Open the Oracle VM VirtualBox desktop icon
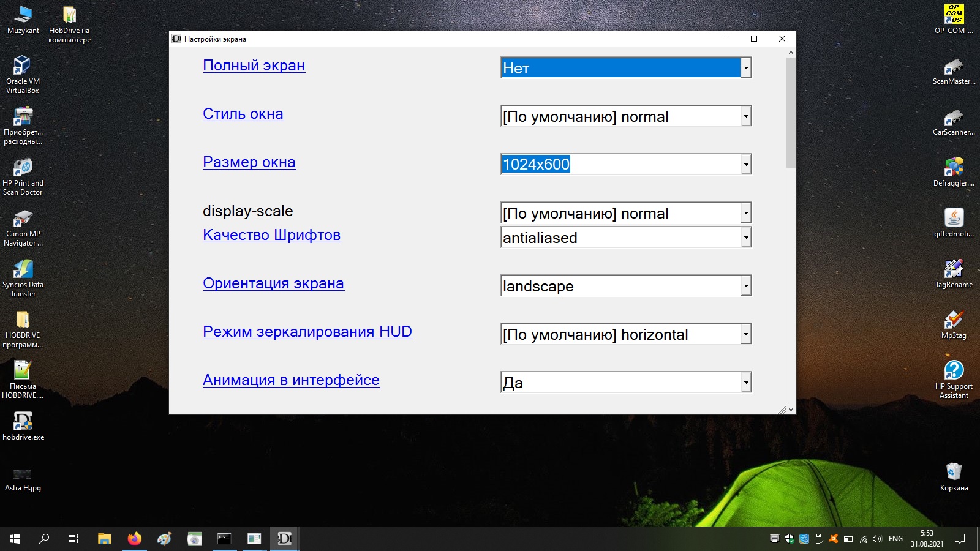 23,66
